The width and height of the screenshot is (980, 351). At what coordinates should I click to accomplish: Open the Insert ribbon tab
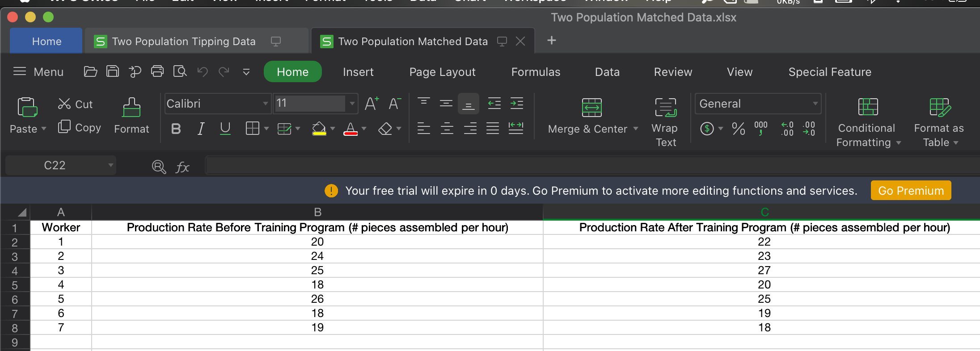358,72
